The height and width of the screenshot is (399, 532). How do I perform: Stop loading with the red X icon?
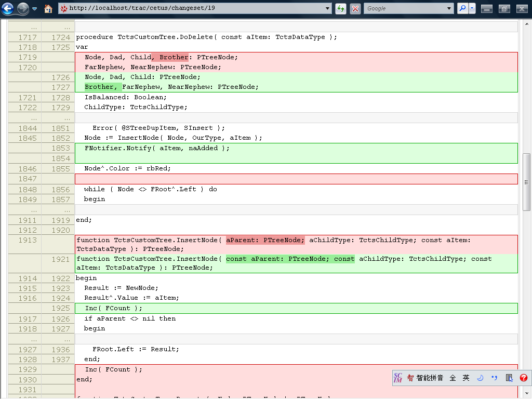pyautogui.click(x=355, y=8)
